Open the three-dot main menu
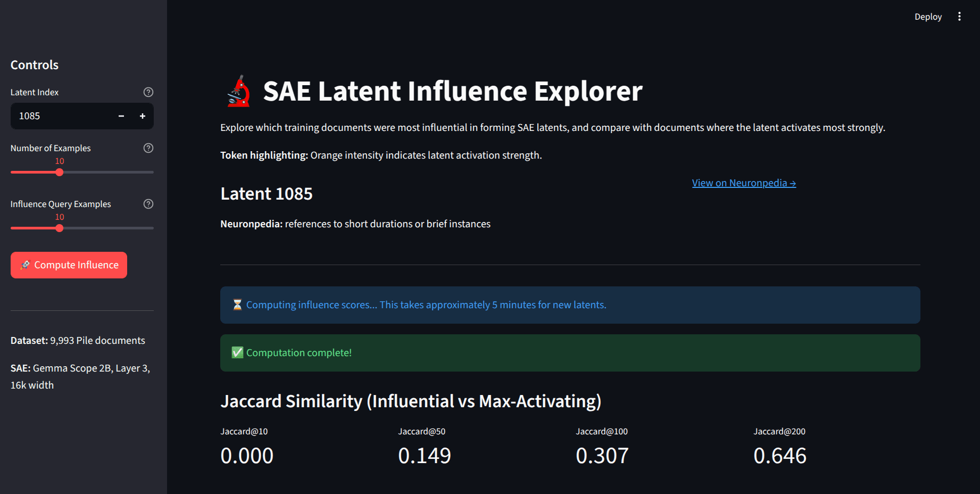980x494 pixels. click(959, 17)
